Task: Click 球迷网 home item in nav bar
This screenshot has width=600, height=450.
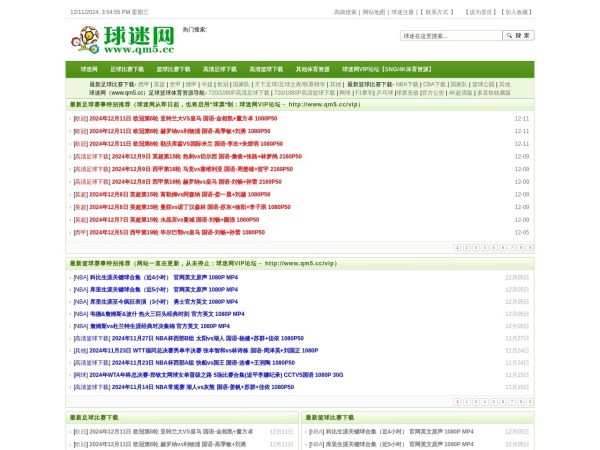Action: click(88, 69)
